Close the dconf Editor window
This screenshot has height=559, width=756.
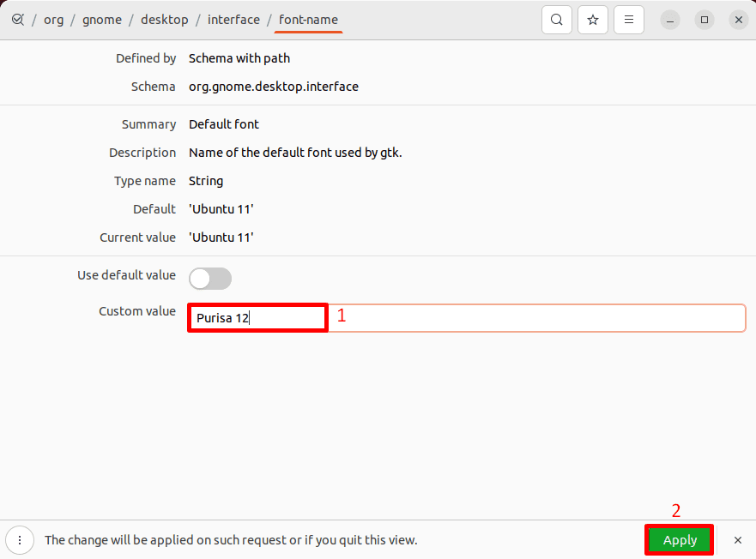coord(739,19)
